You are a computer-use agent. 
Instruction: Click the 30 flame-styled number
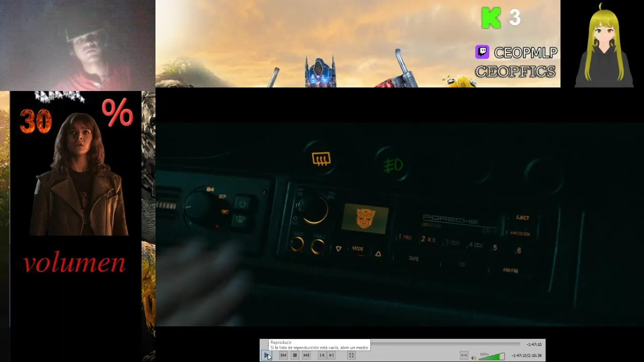click(x=36, y=121)
